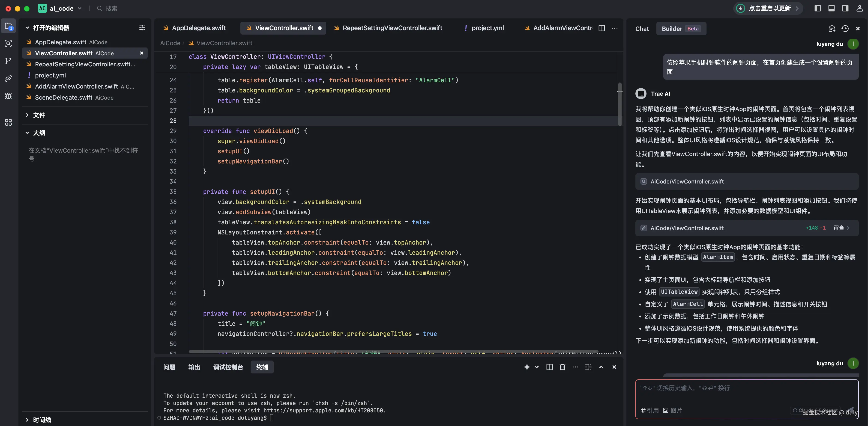Open the source control sidebar icon

pos(9,61)
